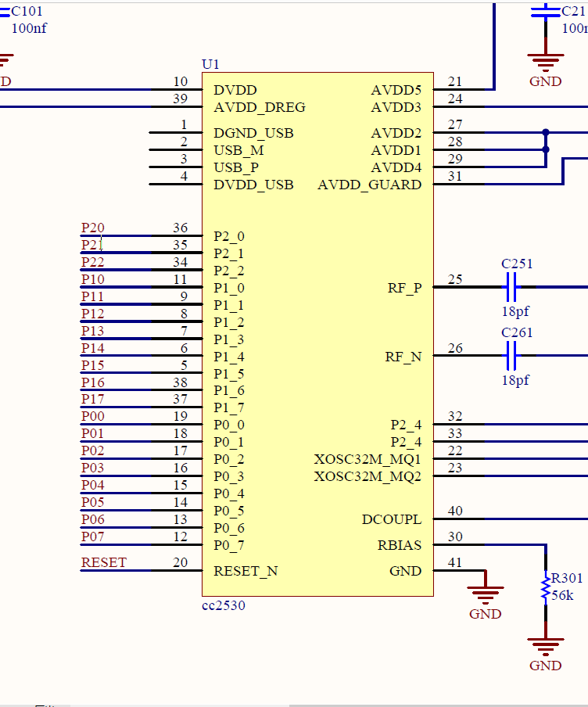
Task: Select net label P00
Action: pyautogui.click(x=93, y=416)
